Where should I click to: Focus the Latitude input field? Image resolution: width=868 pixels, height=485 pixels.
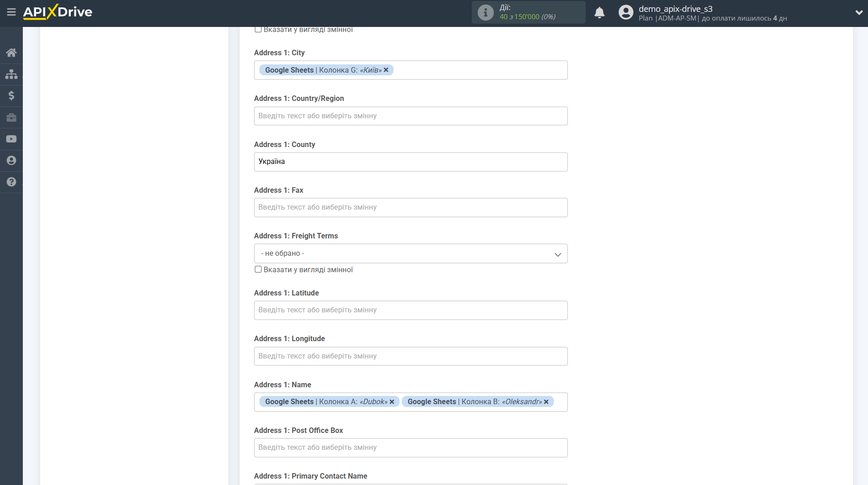(411, 310)
